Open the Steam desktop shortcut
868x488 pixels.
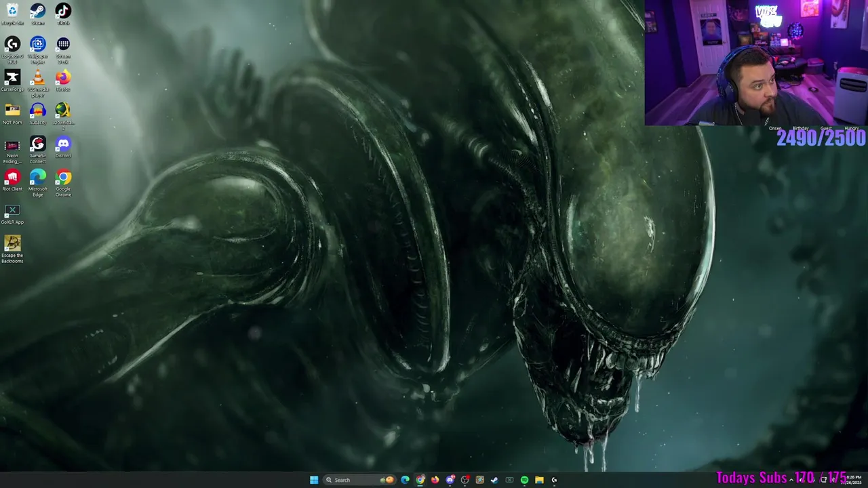click(37, 14)
